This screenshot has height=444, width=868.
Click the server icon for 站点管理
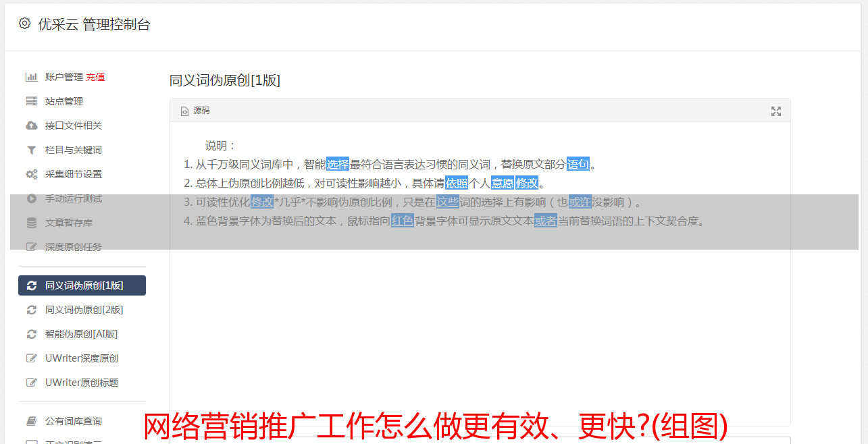tap(31, 101)
